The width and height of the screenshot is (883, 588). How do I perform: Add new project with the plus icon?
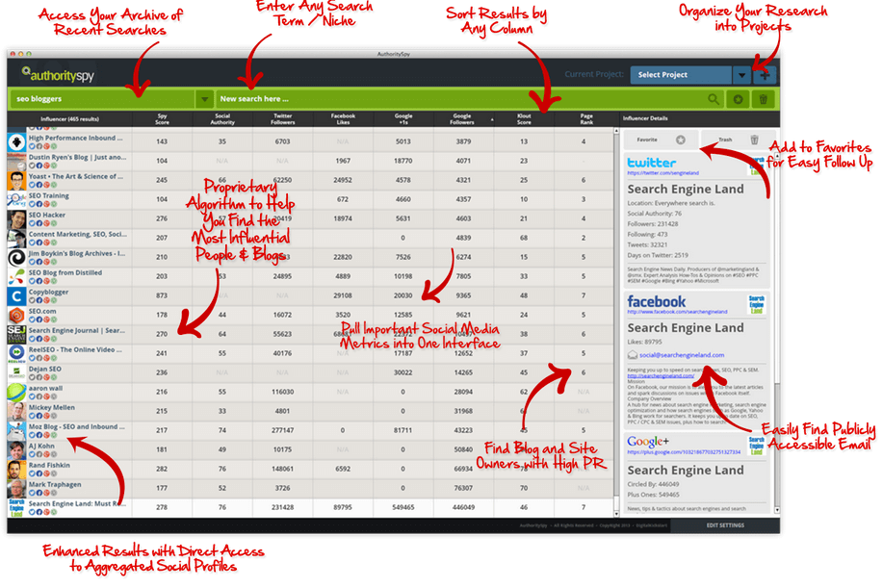pyautogui.click(x=765, y=75)
